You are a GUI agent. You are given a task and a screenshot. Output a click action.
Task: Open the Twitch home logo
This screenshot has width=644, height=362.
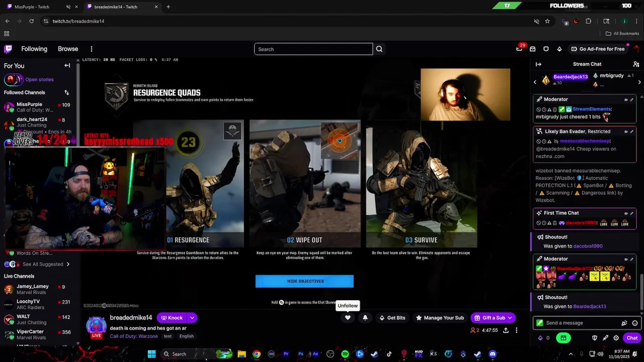(8, 49)
